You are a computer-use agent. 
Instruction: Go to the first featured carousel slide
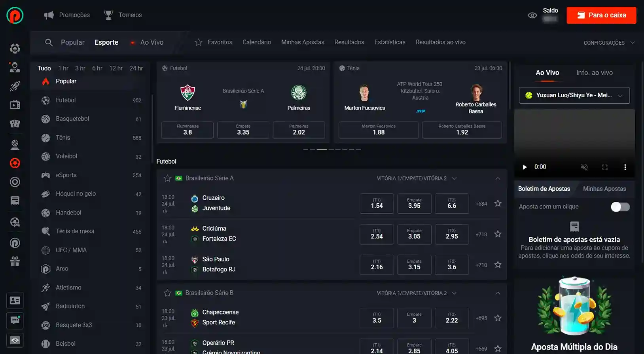coord(305,149)
